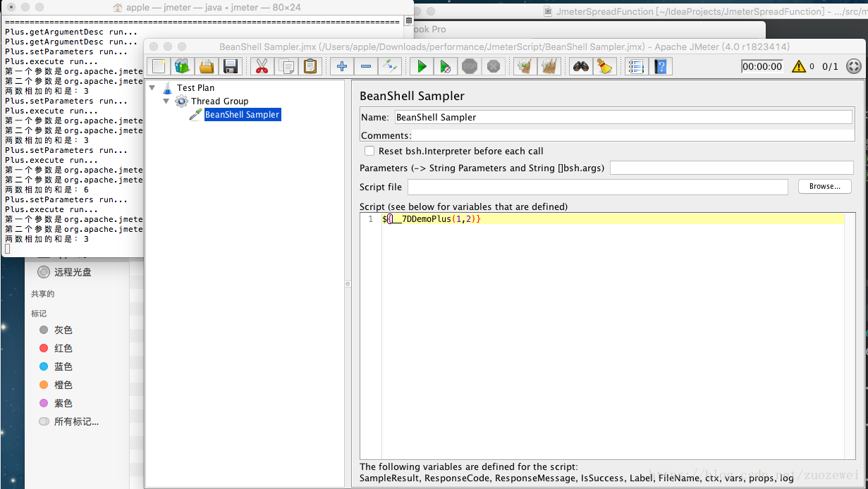Collapse the Thread Group tree node

166,101
